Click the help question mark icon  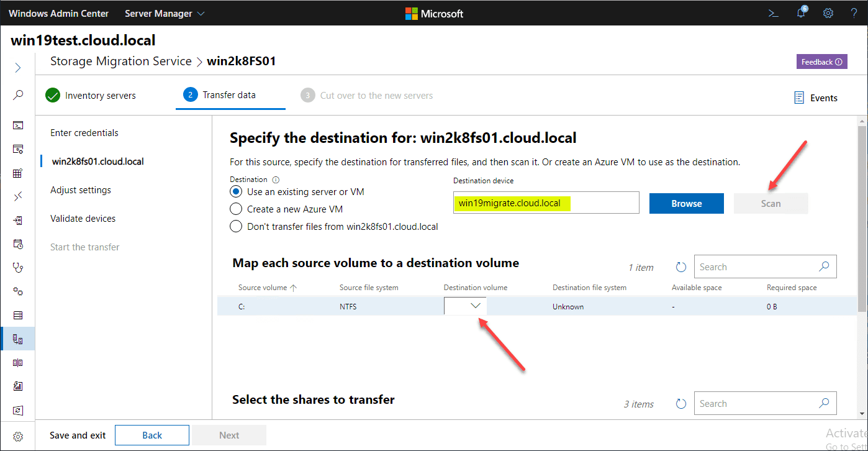click(854, 13)
